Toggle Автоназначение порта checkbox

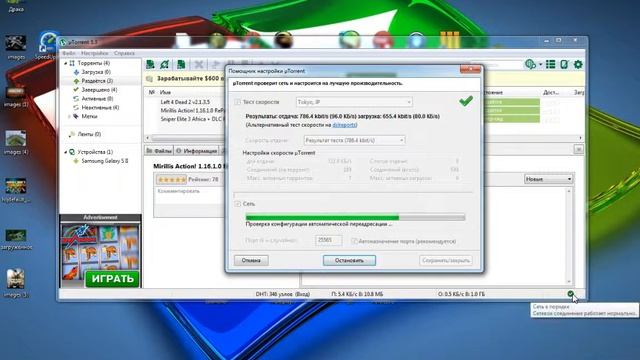tap(354, 241)
